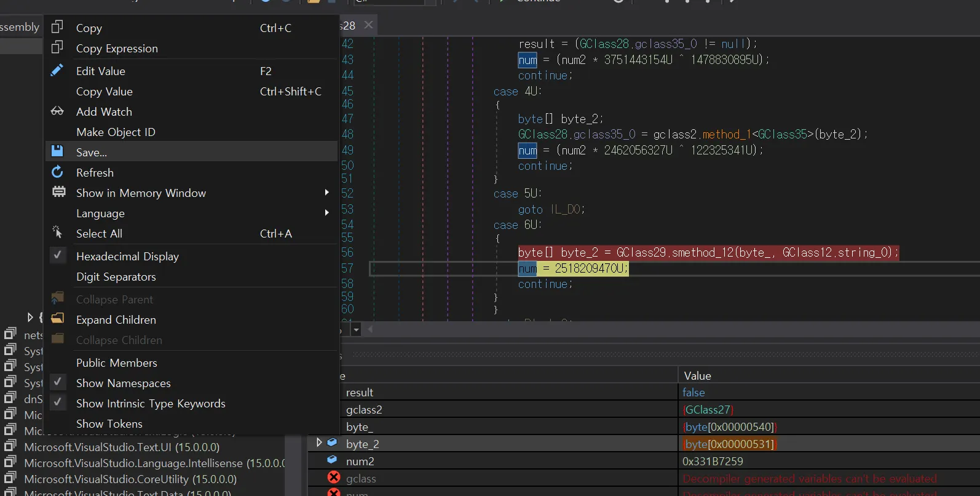Click the Value column header
The width and height of the screenshot is (980, 496).
(697, 375)
